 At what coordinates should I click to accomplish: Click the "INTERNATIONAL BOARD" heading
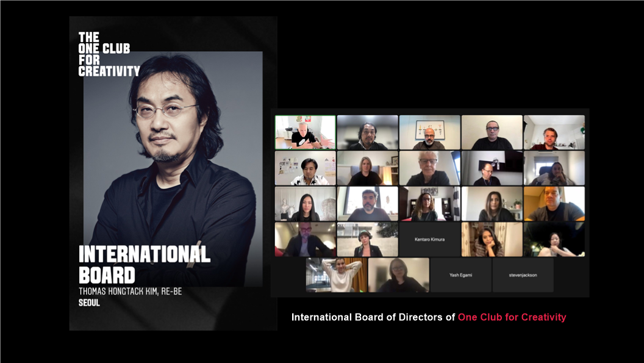click(x=144, y=264)
